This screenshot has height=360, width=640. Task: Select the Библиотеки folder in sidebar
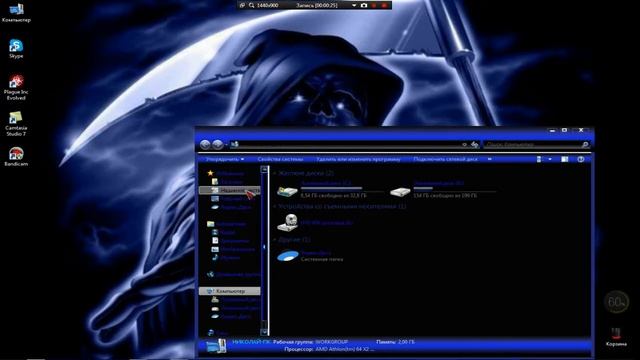tap(227, 224)
